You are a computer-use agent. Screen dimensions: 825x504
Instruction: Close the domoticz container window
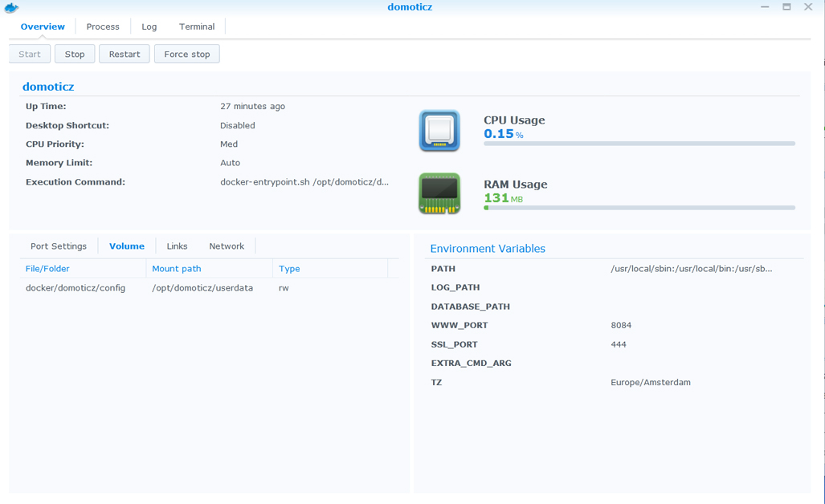tap(808, 7)
